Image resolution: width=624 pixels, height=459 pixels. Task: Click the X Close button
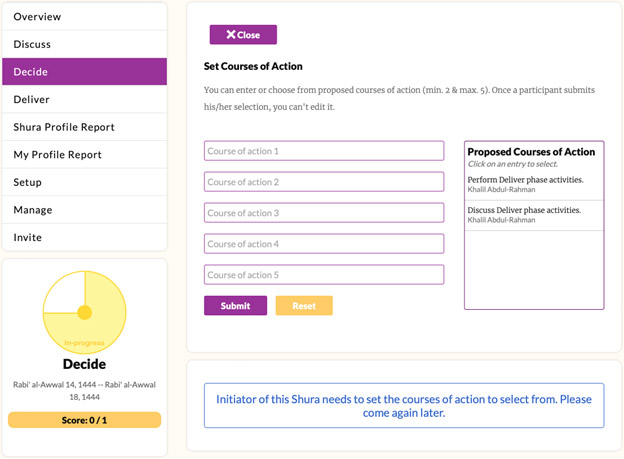[243, 35]
